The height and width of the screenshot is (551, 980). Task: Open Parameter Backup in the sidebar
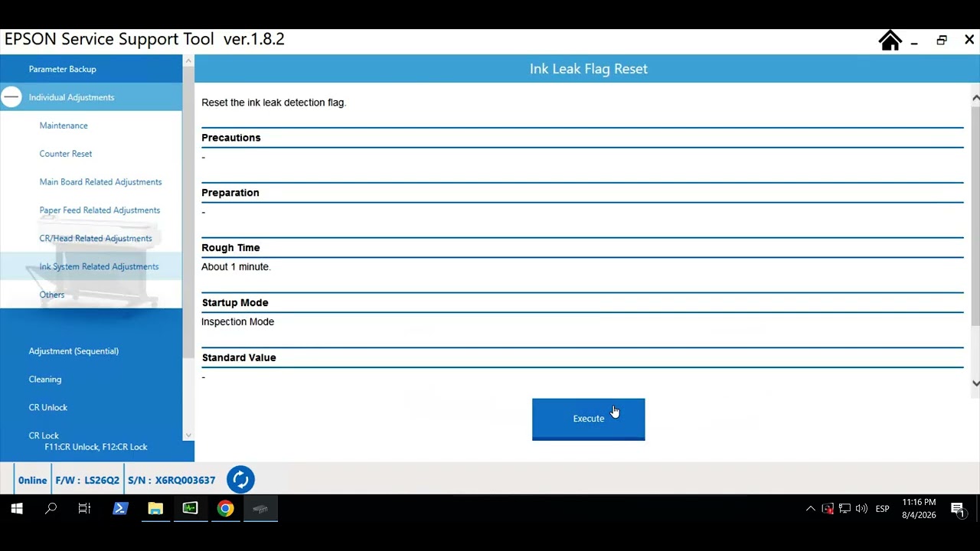pos(62,69)
